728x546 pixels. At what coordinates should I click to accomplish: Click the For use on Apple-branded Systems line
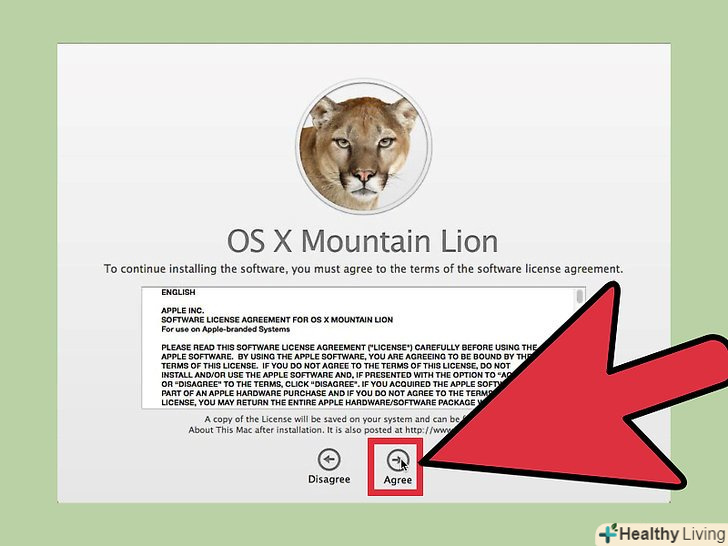(225, 329)
